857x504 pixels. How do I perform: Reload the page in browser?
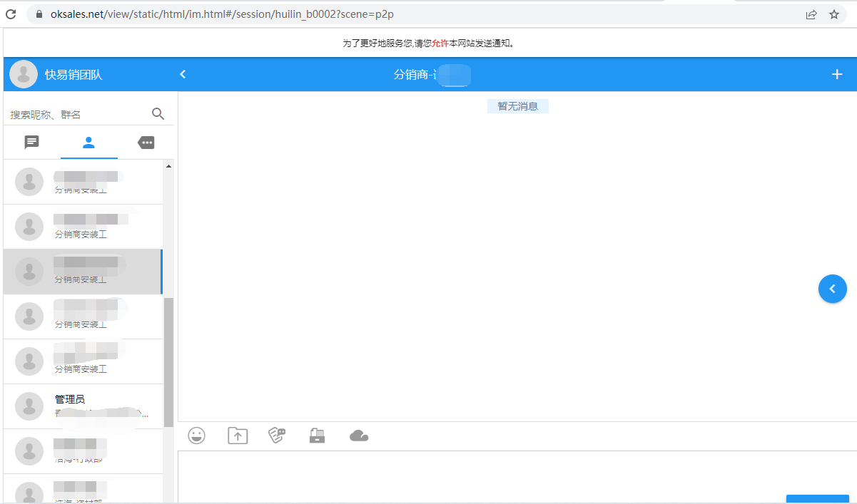tap(11, 14)
